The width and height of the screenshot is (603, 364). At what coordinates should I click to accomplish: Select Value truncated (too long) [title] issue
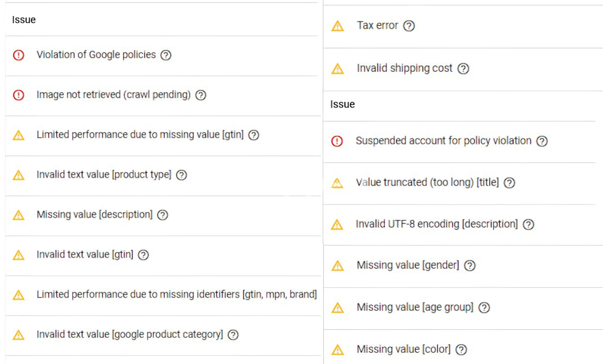(x=427, y=182)
